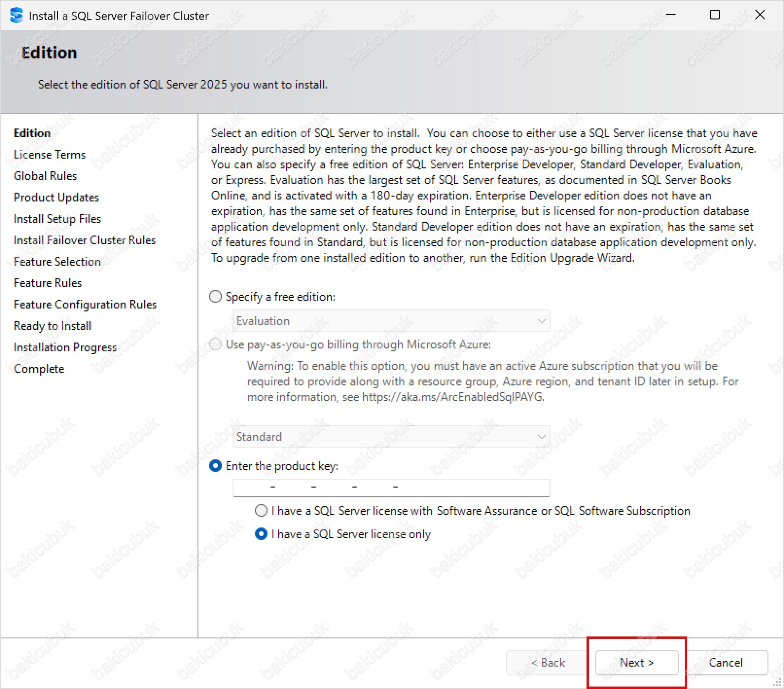Select the 'Specify a free edition' radio button
Viewport: 784px width, 689px height.
[x=215, y=296]
